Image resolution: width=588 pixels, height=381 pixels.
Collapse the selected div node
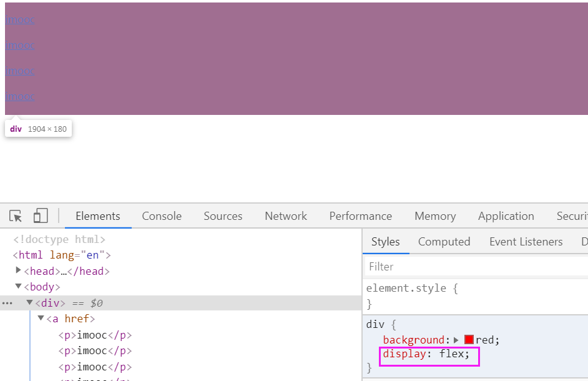pyautogui.click(x=29, y=302)
